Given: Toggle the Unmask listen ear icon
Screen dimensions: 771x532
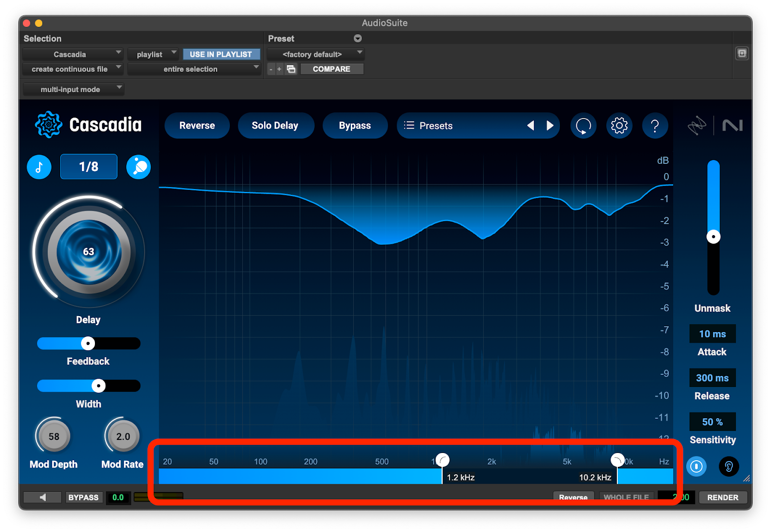Looking at the screenshot, I should coord(729,466).
